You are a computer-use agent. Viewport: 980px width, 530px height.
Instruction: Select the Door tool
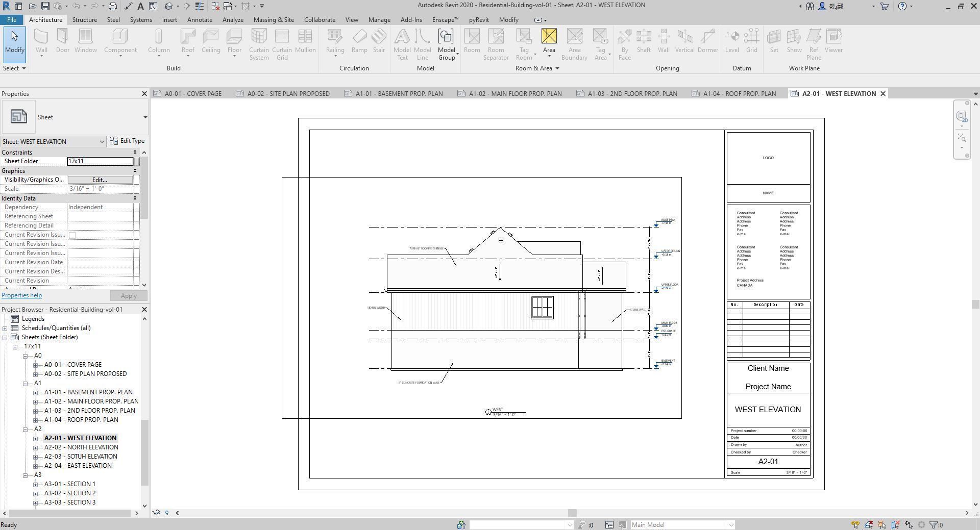(62, 41)
